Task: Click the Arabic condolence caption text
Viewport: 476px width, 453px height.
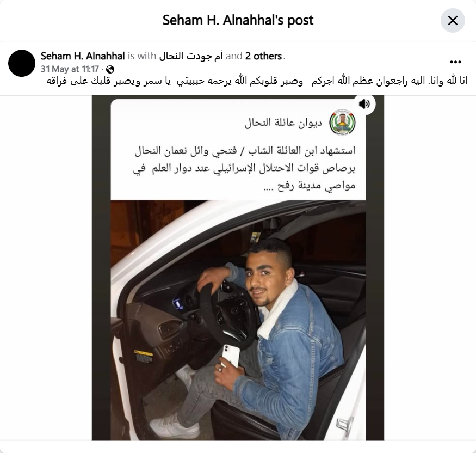Action: [x=257, y=82]
